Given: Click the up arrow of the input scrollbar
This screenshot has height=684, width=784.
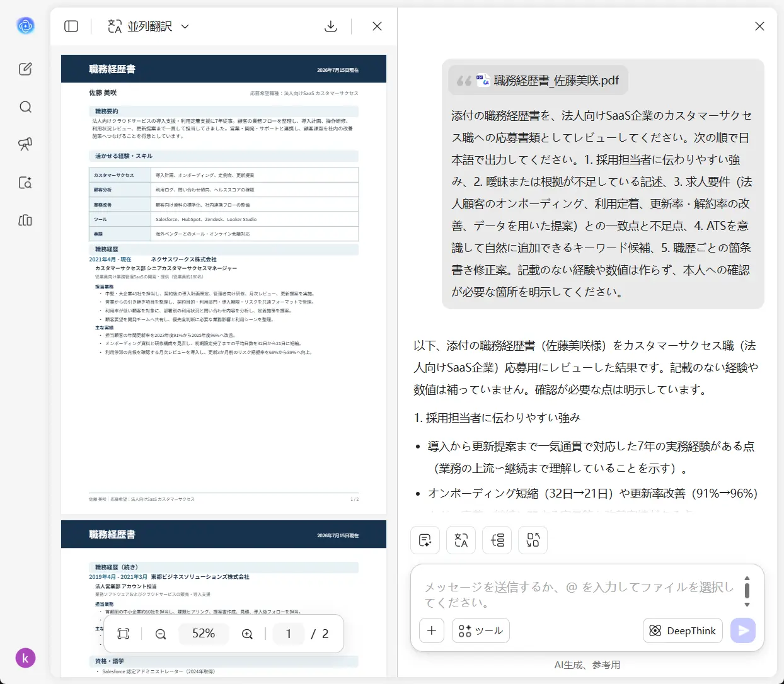Looking at the screenshot, I should [747, 578].
